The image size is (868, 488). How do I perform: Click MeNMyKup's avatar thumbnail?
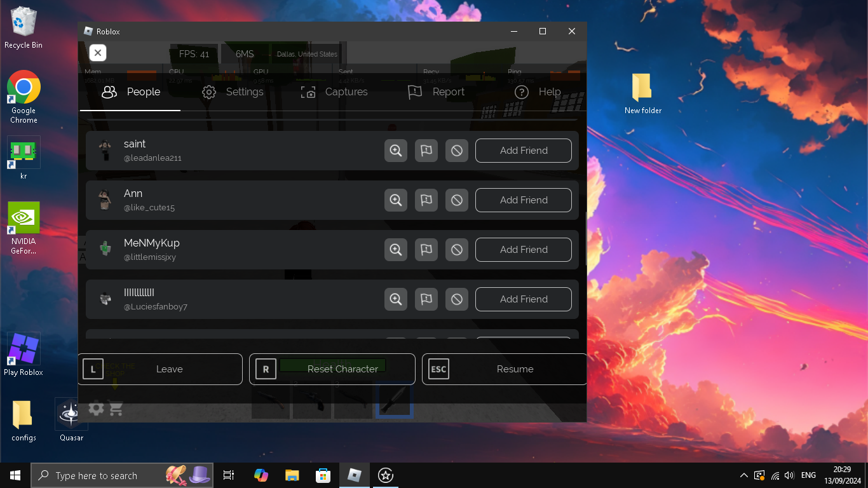(105, 250)
